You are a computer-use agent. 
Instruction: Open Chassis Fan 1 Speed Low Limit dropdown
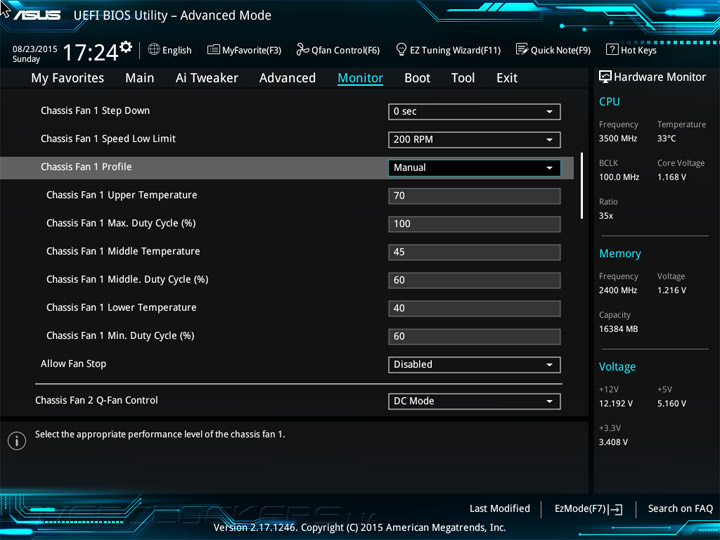pos(474,140)
